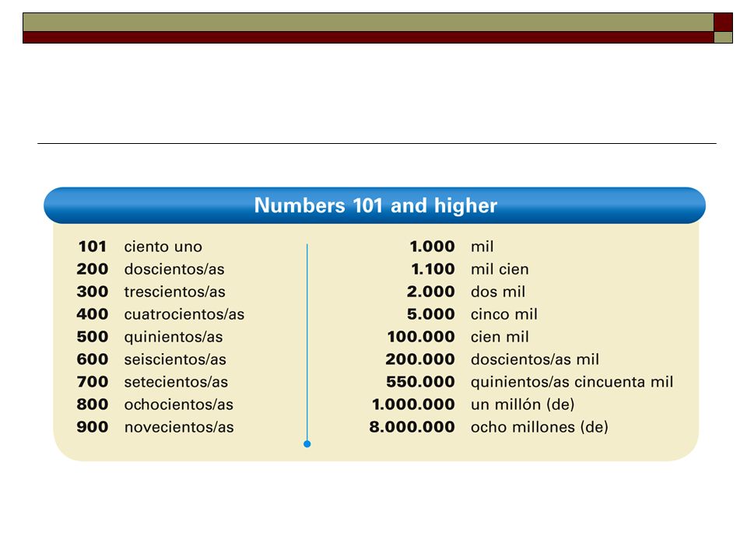Click the words 'ocho millones (de)'
The image size is (747, 560).
pyautogui.click(x=539, y=427)
